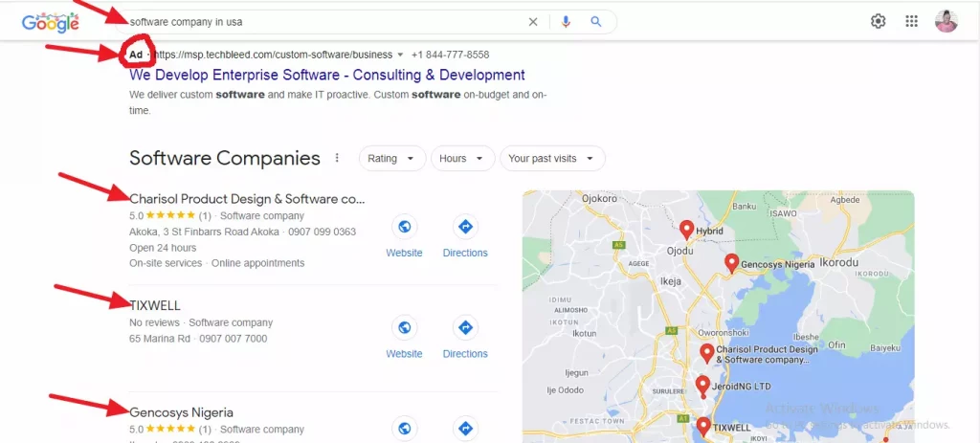Select the Hybrid map pin

[x=687, y=230]
